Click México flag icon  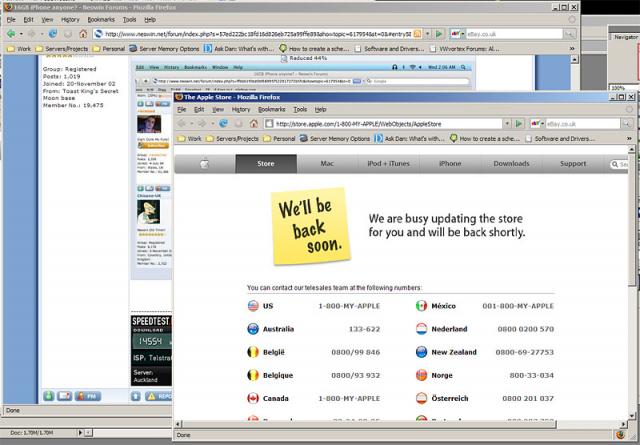pyautogui.click(x=422, y=306)
